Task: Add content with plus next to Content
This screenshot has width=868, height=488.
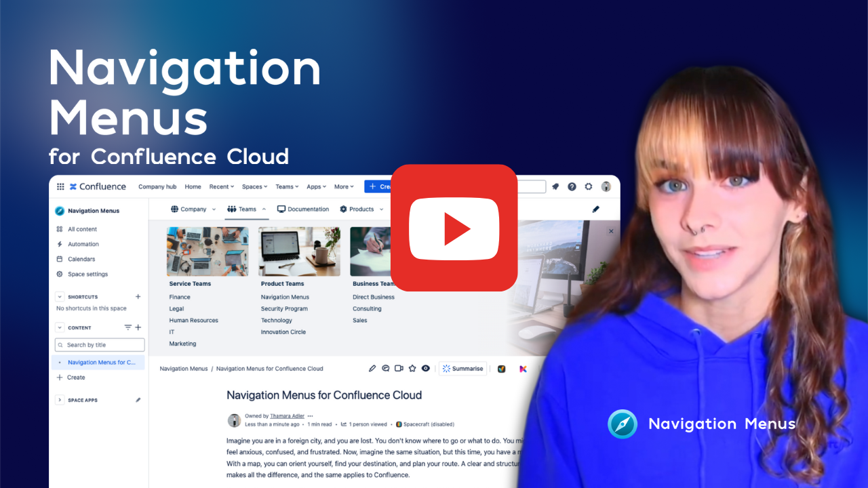Action: [138, 327]
